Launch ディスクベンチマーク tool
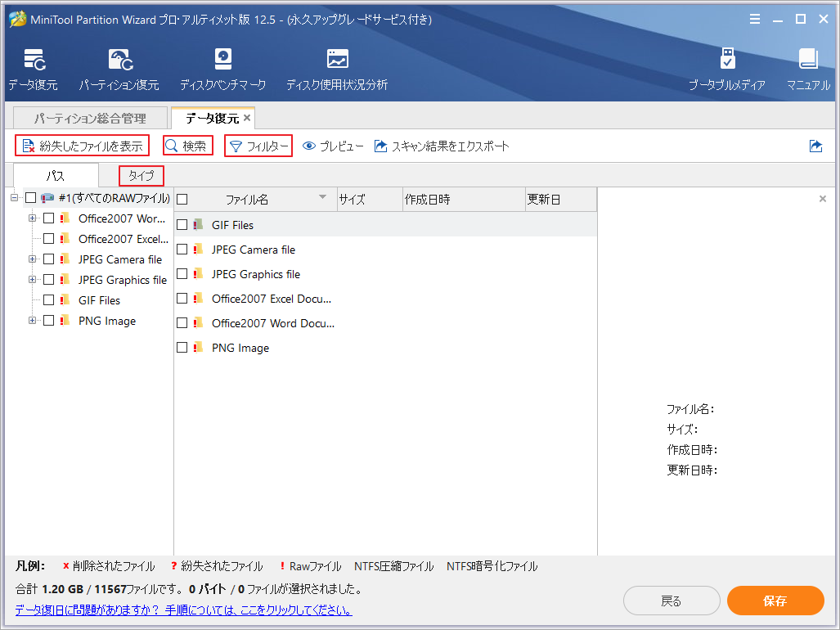Viewport: 840px width, 630px height. coord(222,69)
